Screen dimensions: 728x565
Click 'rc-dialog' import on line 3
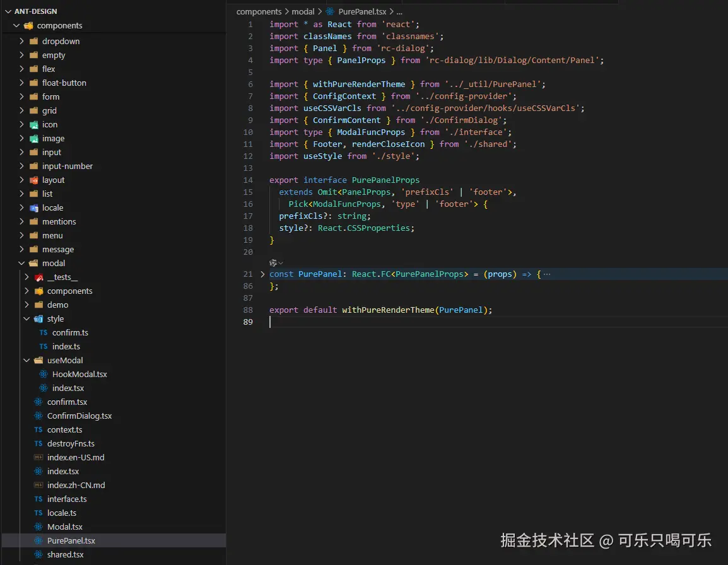tap(402, 49)
